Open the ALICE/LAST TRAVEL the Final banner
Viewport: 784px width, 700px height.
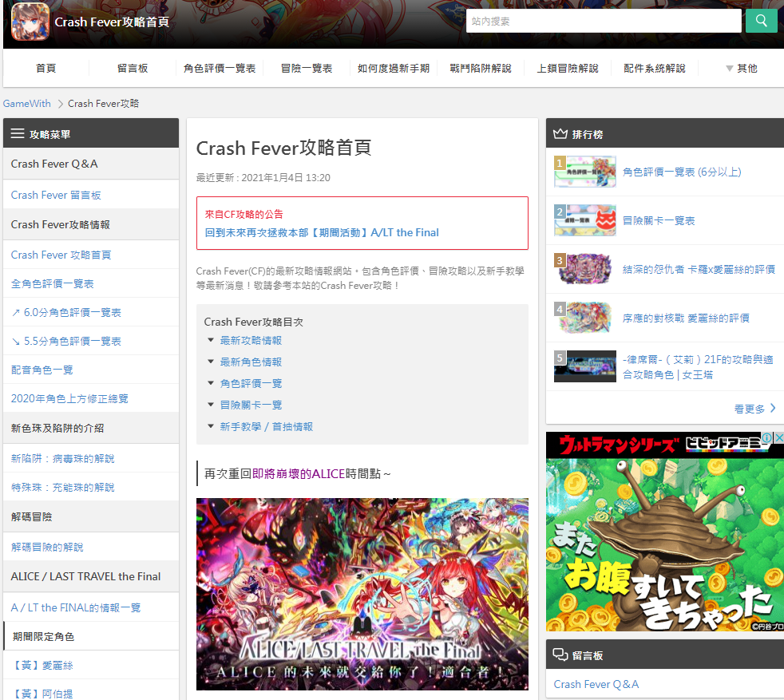(362, 594)
